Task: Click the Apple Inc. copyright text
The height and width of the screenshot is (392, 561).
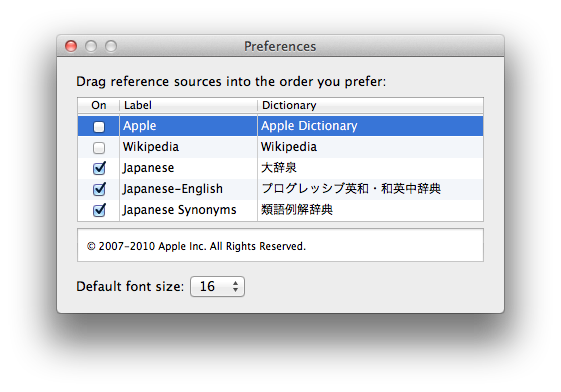Action: click(196, 246)
